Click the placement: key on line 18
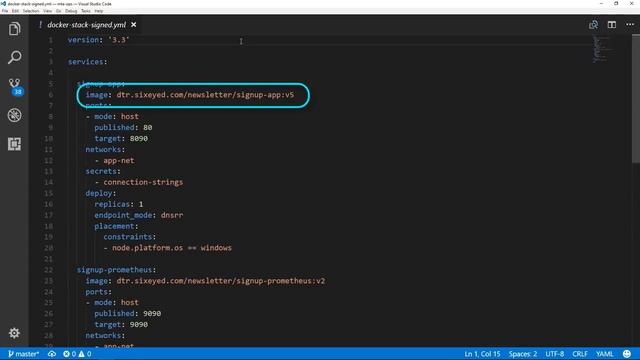 click(x=116, y=226)
